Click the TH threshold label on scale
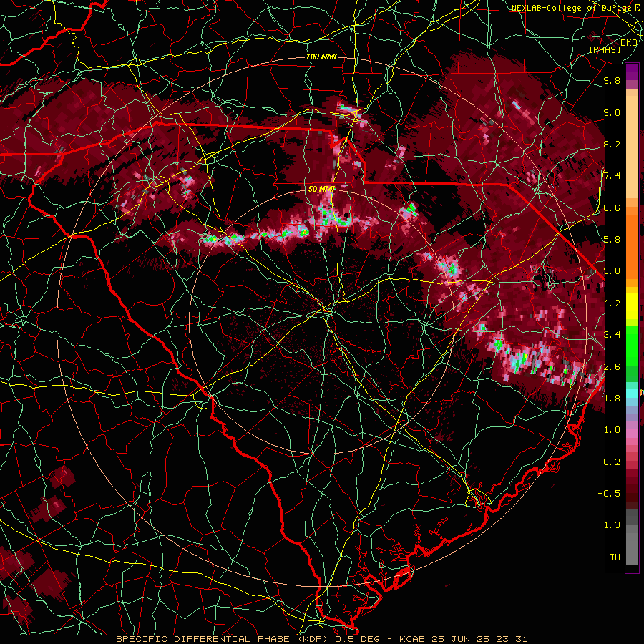The height and width of the screenshot is (644, 644). point(615,557)
